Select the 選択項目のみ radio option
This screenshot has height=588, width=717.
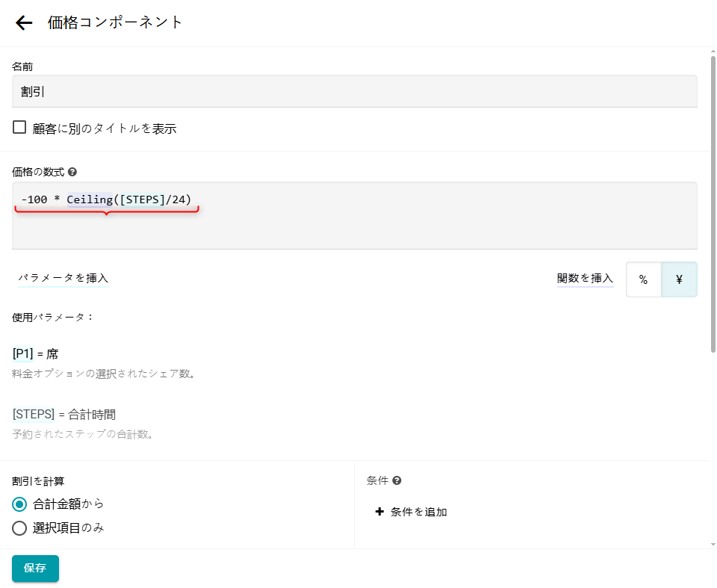pos(19,528)
